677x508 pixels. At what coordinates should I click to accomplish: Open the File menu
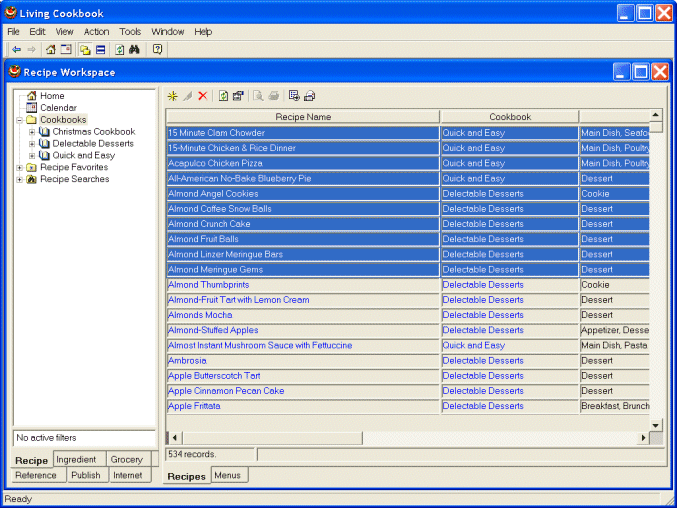[13, 32]
